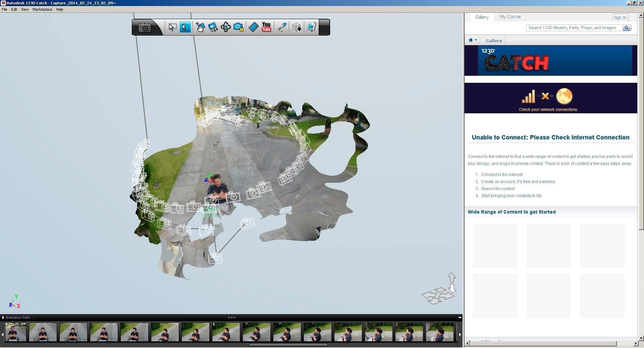
Task: Click the mesh quality generate icon
Action: coord(297,27)
